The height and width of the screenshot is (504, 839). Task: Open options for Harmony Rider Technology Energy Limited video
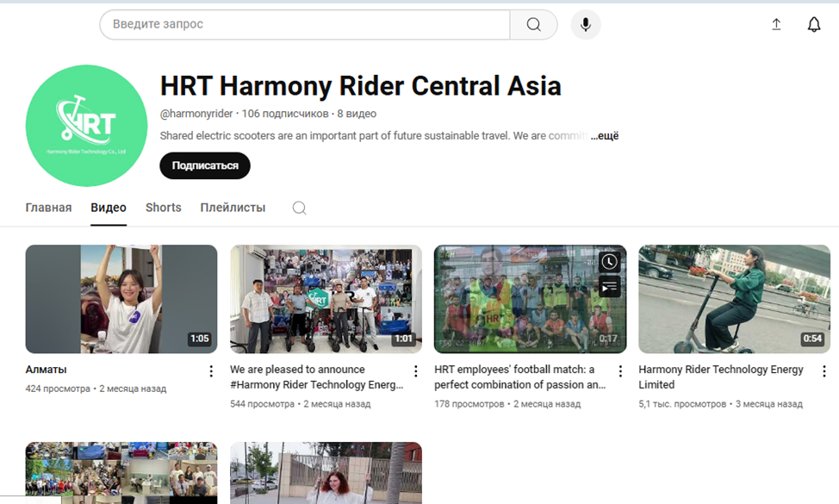[x=824, y=370]
